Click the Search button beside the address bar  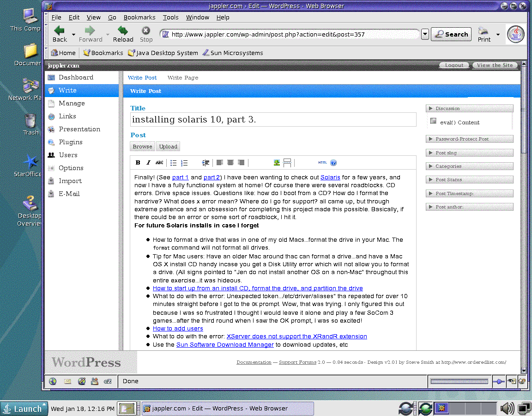coord(451,34)
